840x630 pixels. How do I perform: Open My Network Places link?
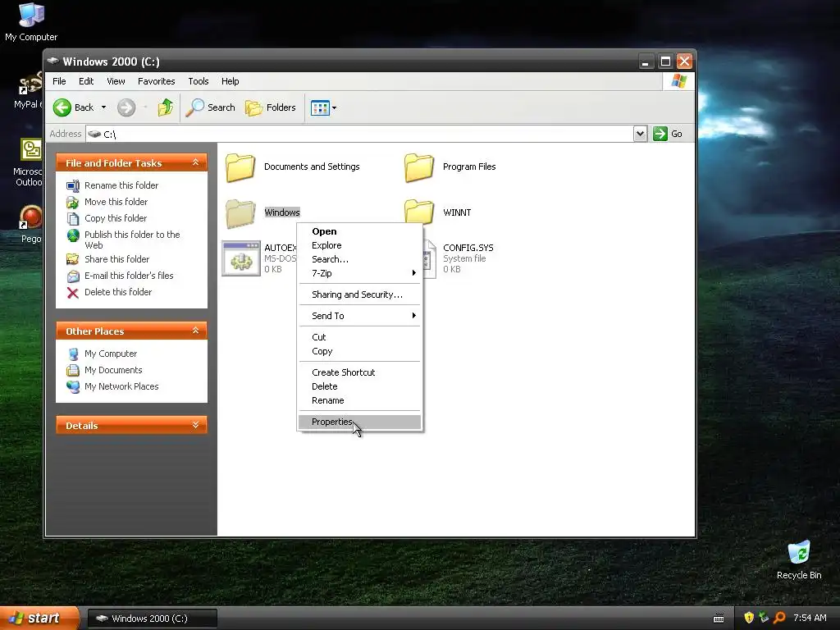[x=121, y=387]
